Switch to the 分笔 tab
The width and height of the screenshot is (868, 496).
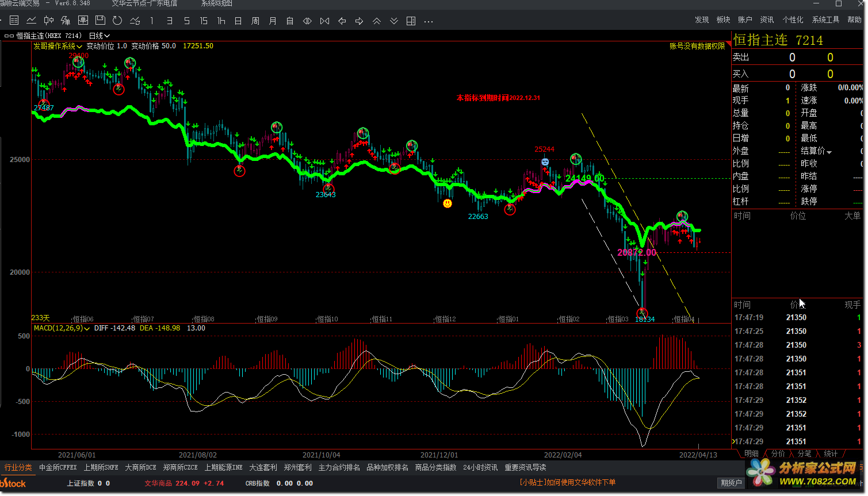tap(804, 453)
